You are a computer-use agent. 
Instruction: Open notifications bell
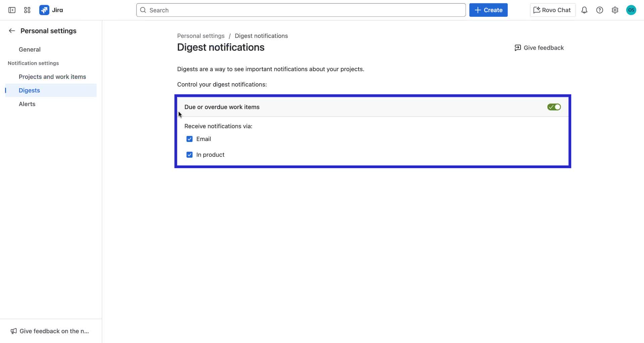[584, 10]
